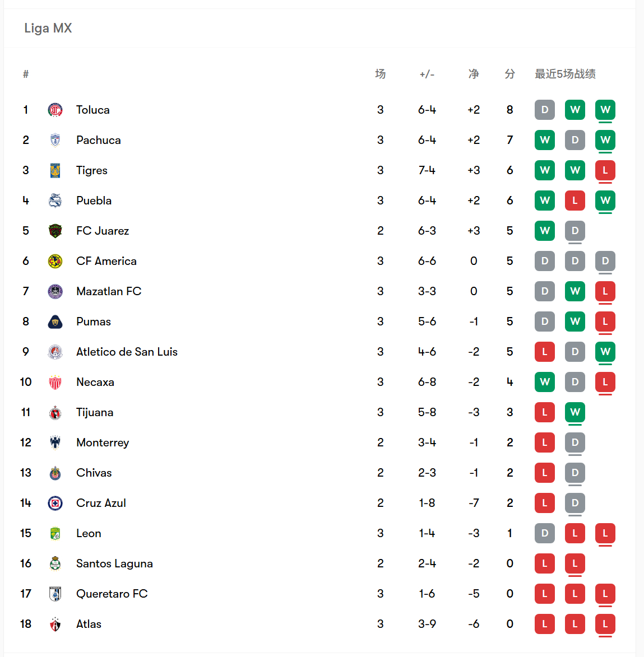Viewport: 644px width, 657px height.
Task: Click the Pumas team logo
Action: [55, 322]
